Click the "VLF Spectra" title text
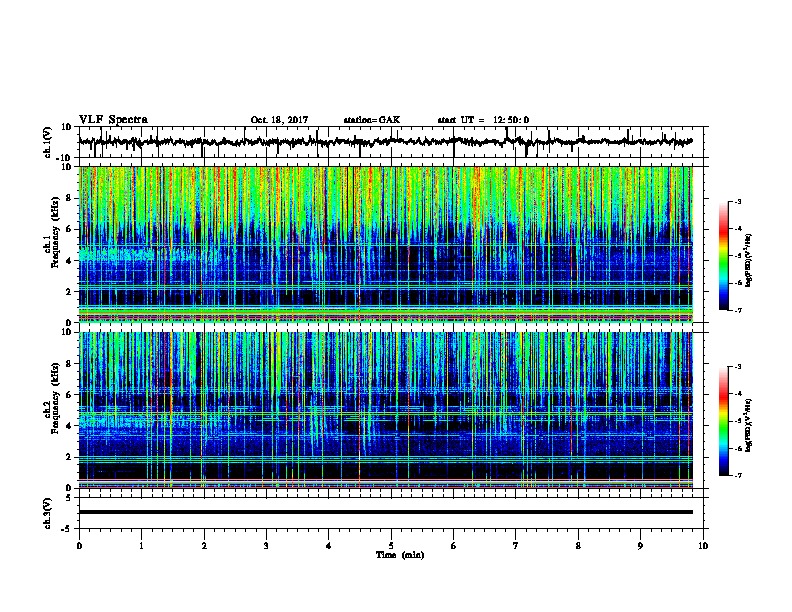Viewport: 792px width, 612px height. 113,119
